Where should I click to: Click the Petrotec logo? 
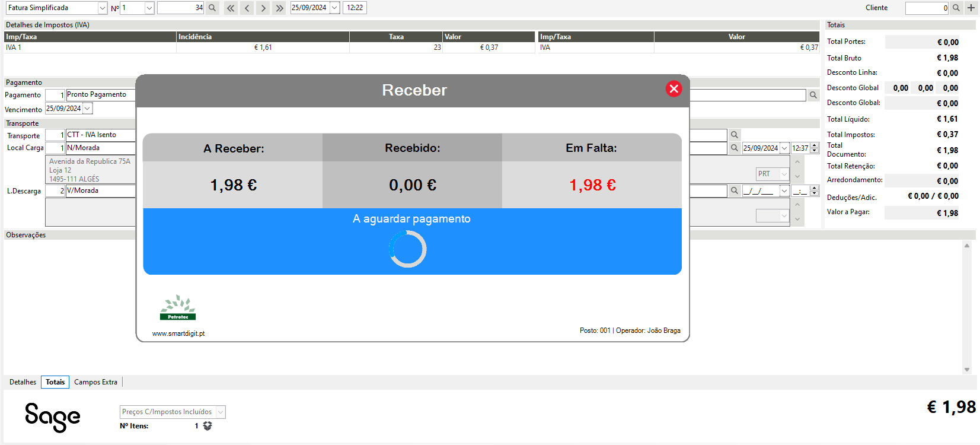coord(178,307)
